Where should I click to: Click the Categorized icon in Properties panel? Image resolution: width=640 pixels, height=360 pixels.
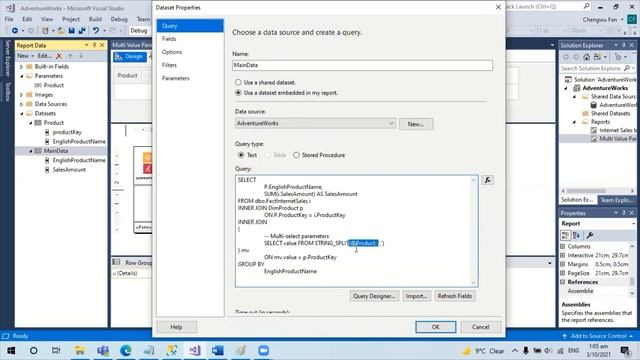click(x=565, y=235)
